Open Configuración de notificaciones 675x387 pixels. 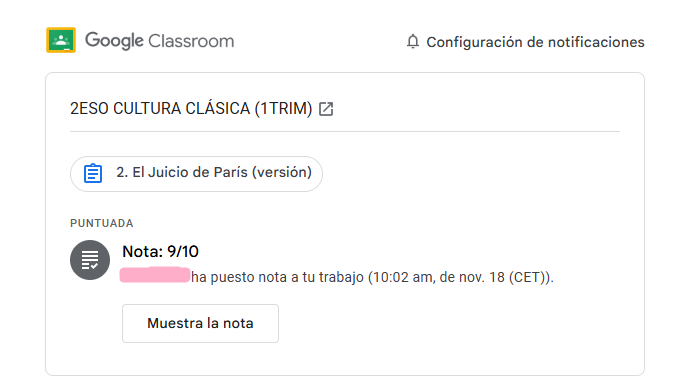[535, 42]
